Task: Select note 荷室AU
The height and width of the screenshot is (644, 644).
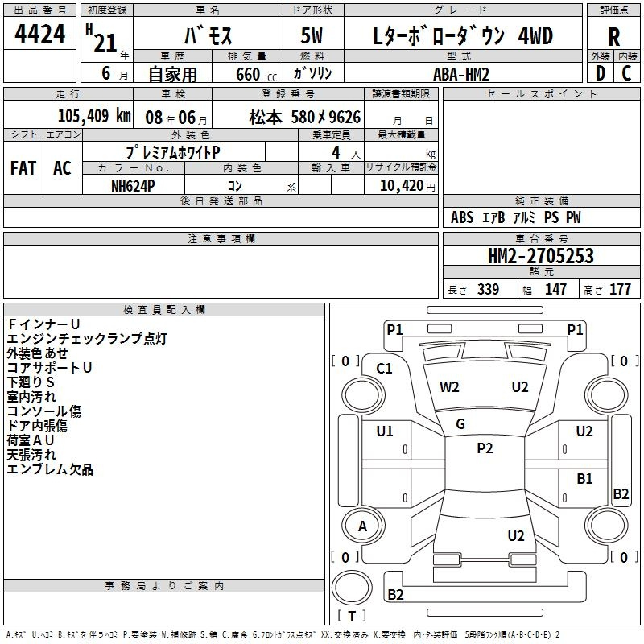Action: [x=31, y=440]
